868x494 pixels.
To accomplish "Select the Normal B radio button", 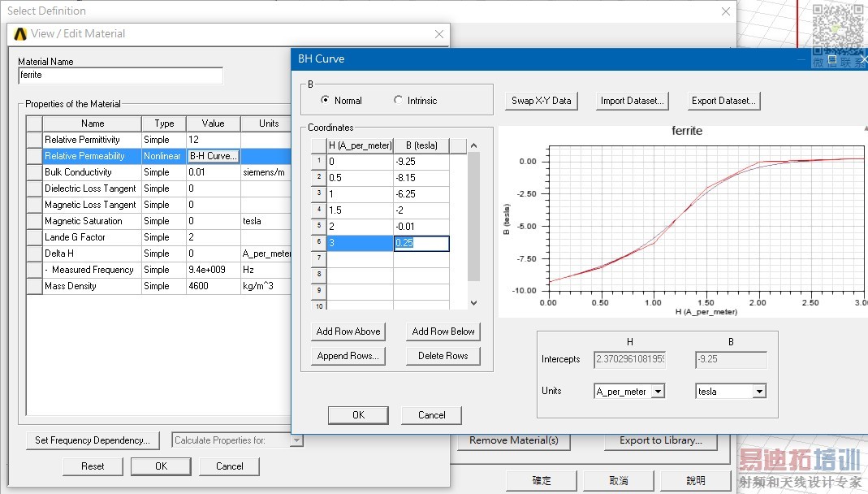I will tap(326, 101).
